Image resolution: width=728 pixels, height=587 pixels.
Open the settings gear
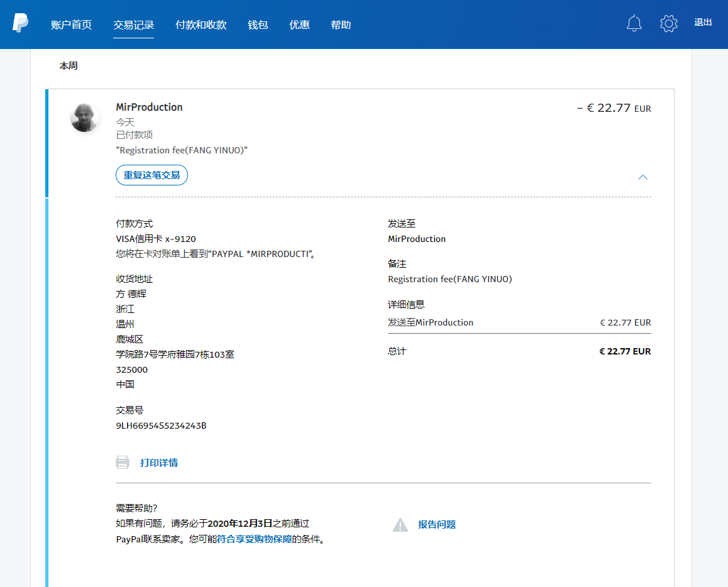coord(668,24)
